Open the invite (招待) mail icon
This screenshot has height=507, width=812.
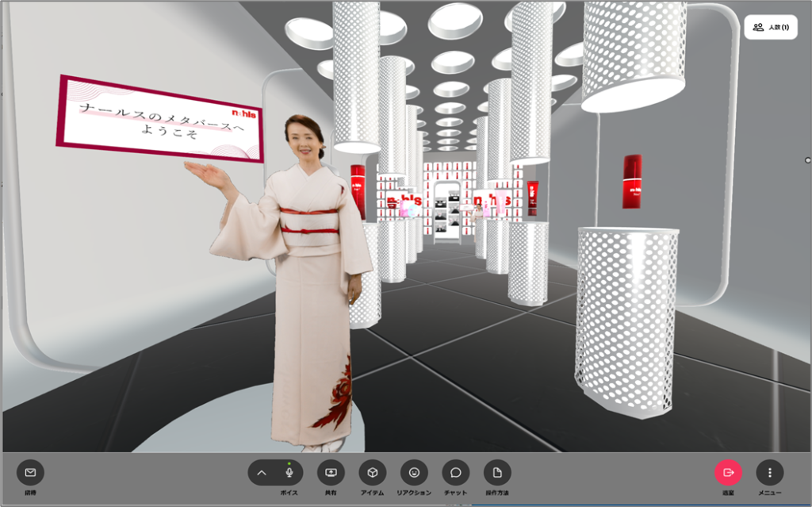(30, 473)
